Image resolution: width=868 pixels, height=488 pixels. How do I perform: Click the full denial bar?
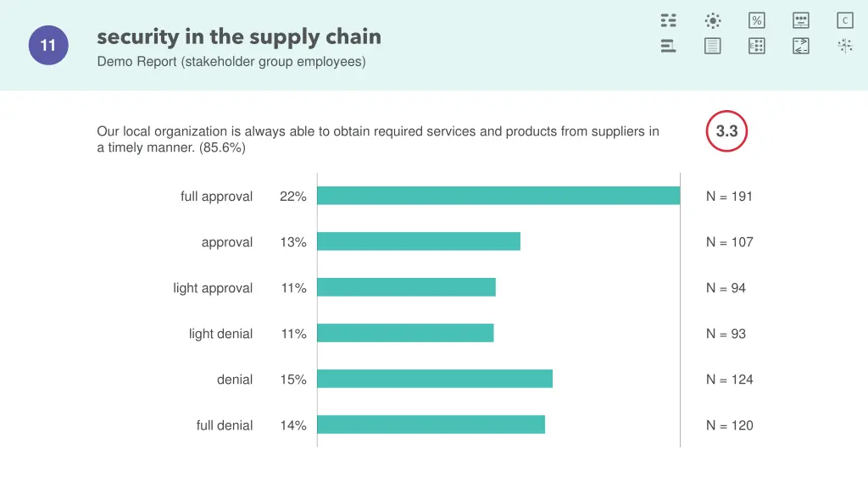(x=431, y=424)
